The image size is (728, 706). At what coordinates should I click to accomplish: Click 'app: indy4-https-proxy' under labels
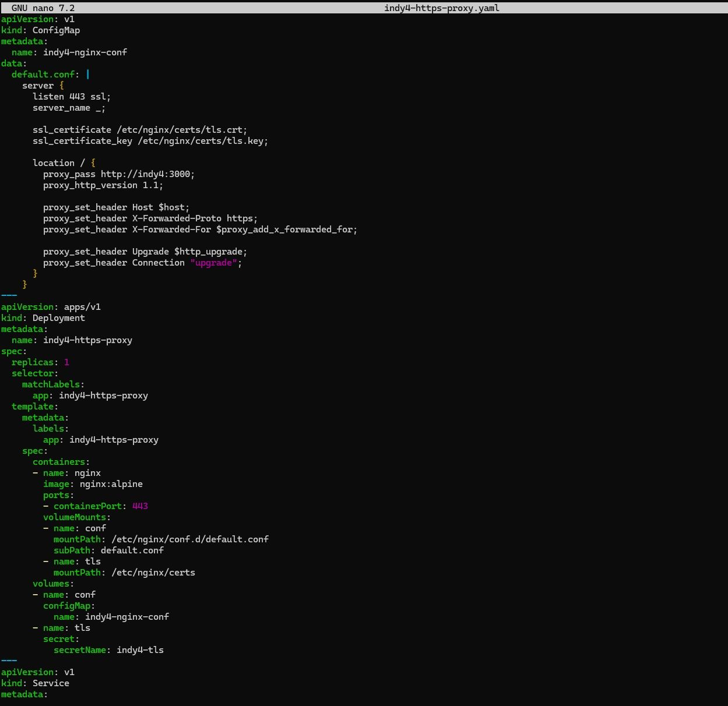pyautogui.click(x=101, y=440)
